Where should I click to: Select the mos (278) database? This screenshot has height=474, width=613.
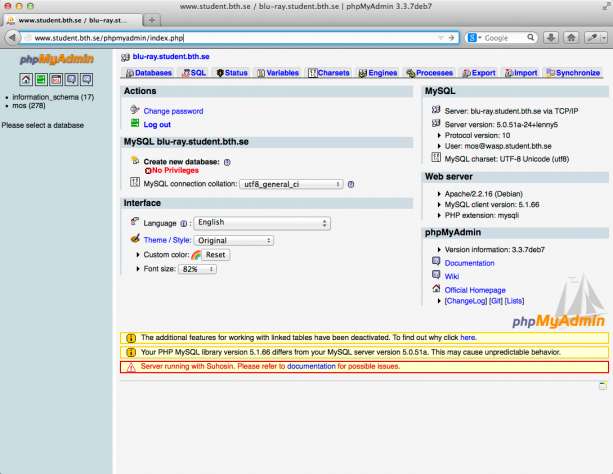(x=29, y=106)
